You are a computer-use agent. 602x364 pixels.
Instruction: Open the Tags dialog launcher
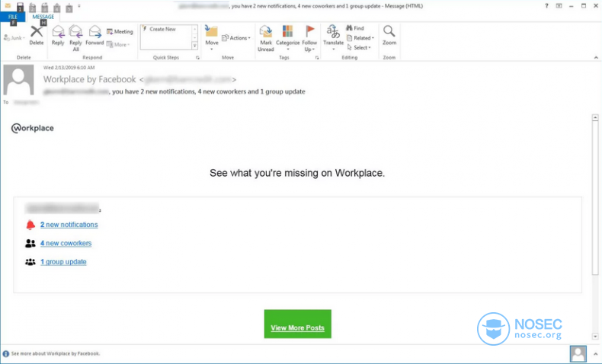tap(317, 58)
